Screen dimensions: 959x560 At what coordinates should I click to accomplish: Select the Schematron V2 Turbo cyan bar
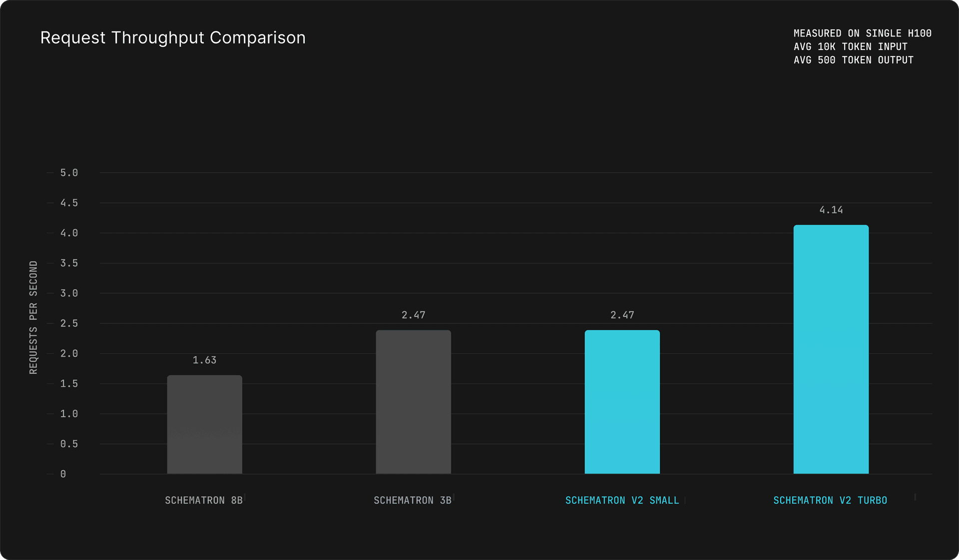pyautogui.click(x=831, y=349)
